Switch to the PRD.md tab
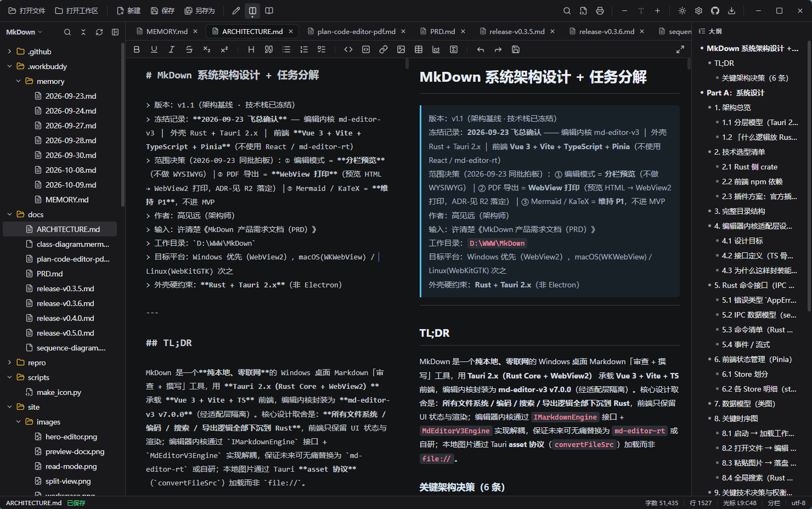Screen dimensions: 812x509 pos(442,31)
